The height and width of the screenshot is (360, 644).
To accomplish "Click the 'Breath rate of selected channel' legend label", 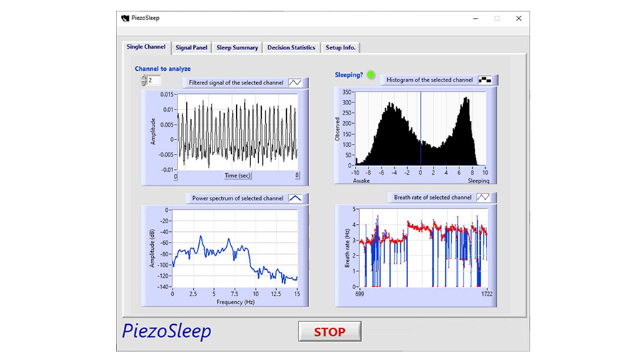I will coord(431,197).
